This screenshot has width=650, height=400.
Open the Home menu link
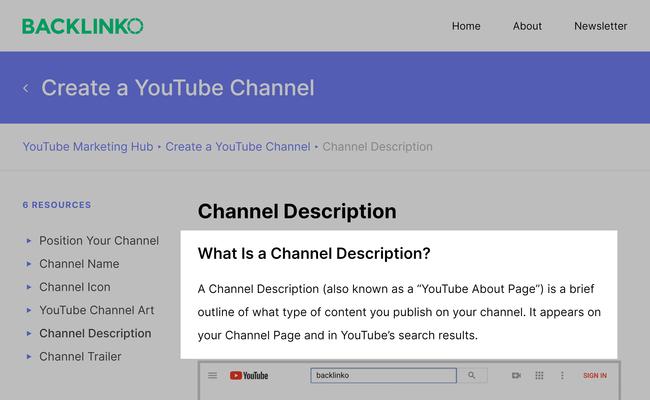[x=466, y=26]
